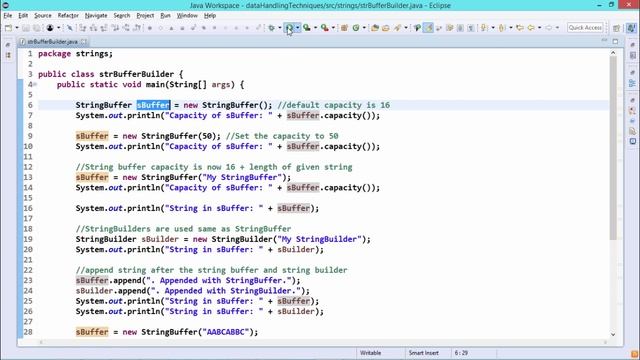
Task: Click the External Tools run icon
Action: (x=324, y=28)
